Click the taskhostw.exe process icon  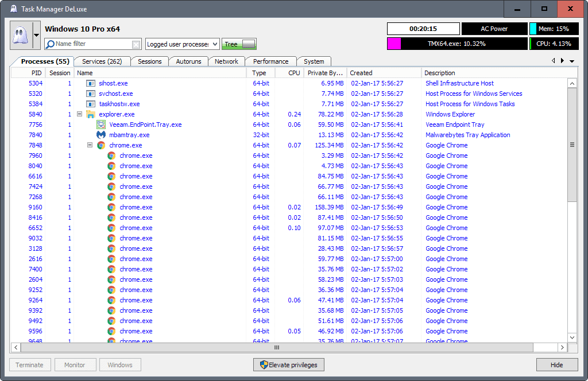(90, 104)
